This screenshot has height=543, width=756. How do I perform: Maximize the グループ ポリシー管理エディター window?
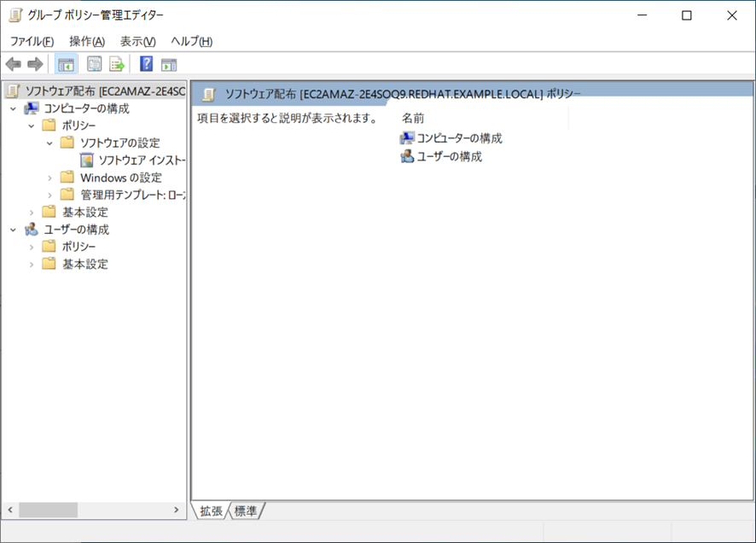pyautogui.click(x=687, y=15)
